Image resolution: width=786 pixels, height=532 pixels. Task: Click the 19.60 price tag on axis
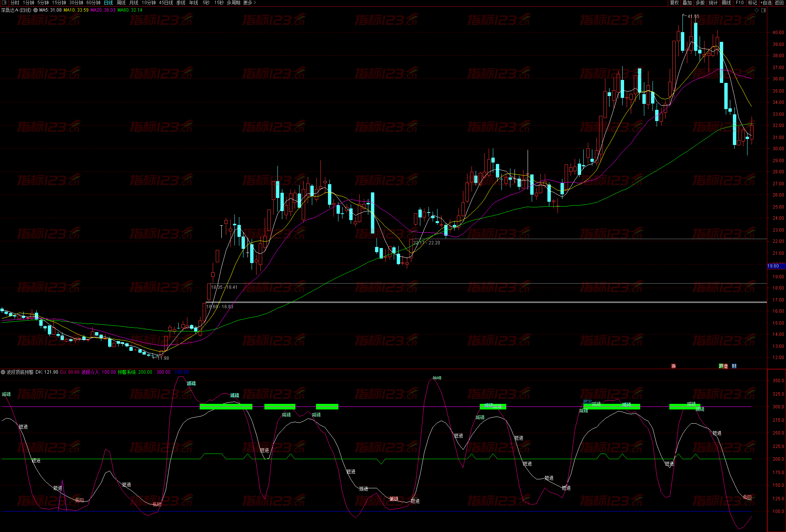click(776, 266)
